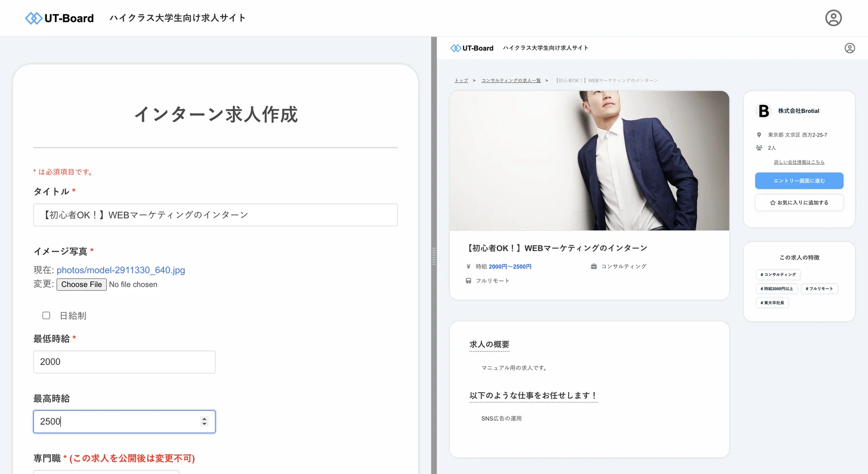This screenshot has height=474, width=868.
Task: Click the エントリー画面に進む button
Action: 799,181
